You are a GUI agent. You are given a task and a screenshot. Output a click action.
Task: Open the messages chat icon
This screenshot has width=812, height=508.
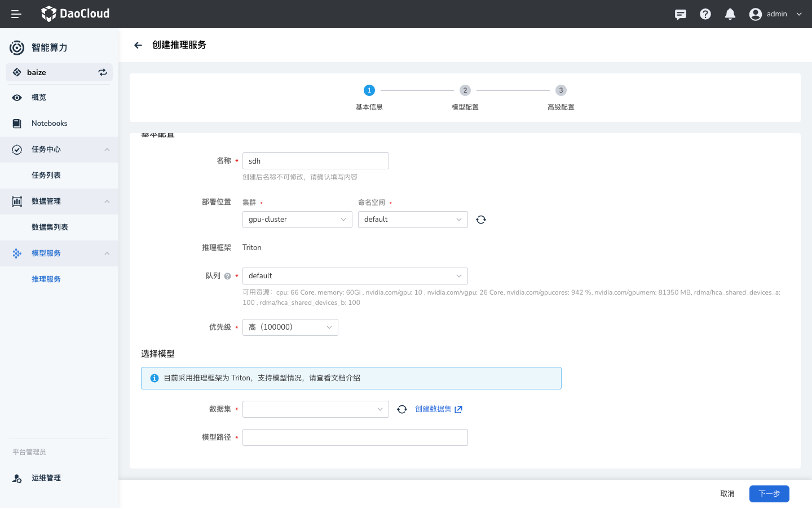[x=681, y=14]
